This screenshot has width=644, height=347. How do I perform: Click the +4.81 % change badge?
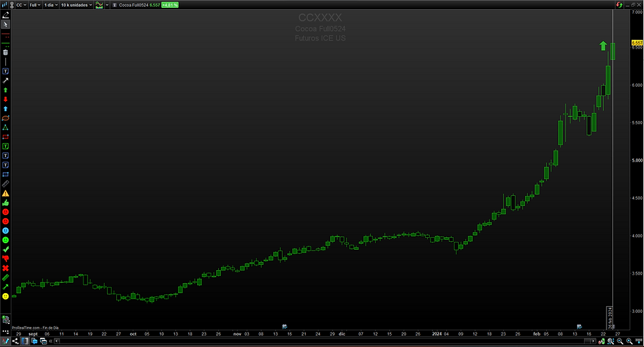[x=170, y=5]
